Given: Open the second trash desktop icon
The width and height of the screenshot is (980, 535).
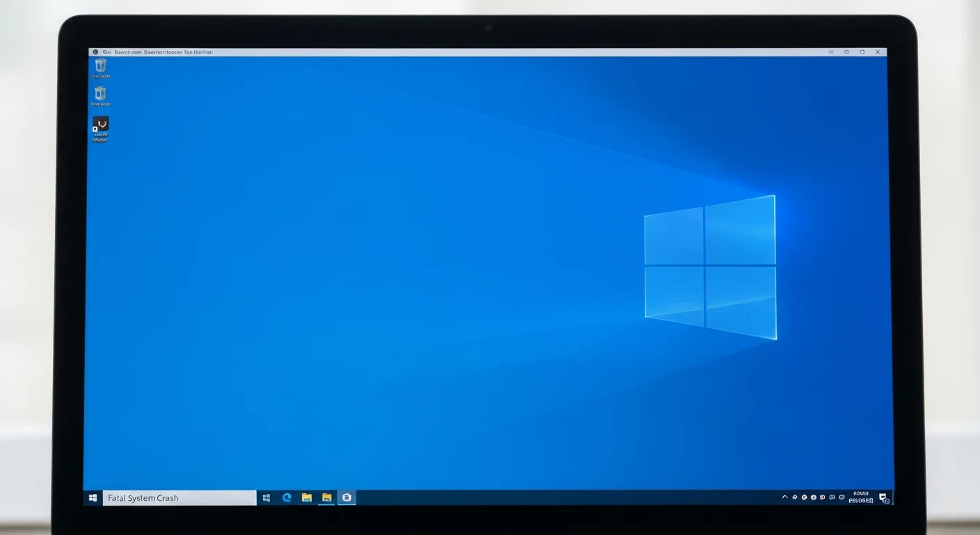Looking at the screenshot, I should [x=100, y=94].
